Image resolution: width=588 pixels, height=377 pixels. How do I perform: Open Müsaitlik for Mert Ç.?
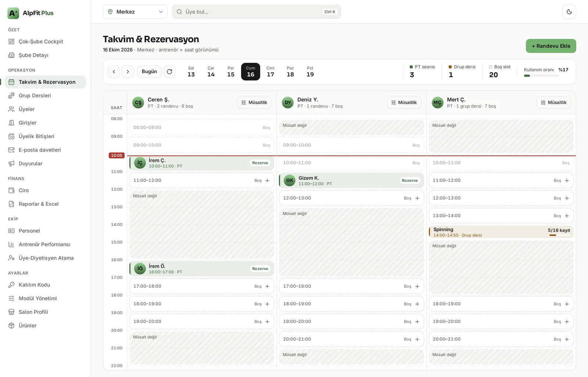553,103
